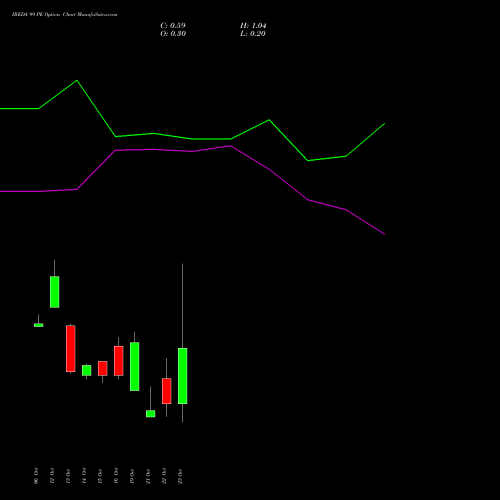Click the green candle for 19 Oct

point(135,366)
